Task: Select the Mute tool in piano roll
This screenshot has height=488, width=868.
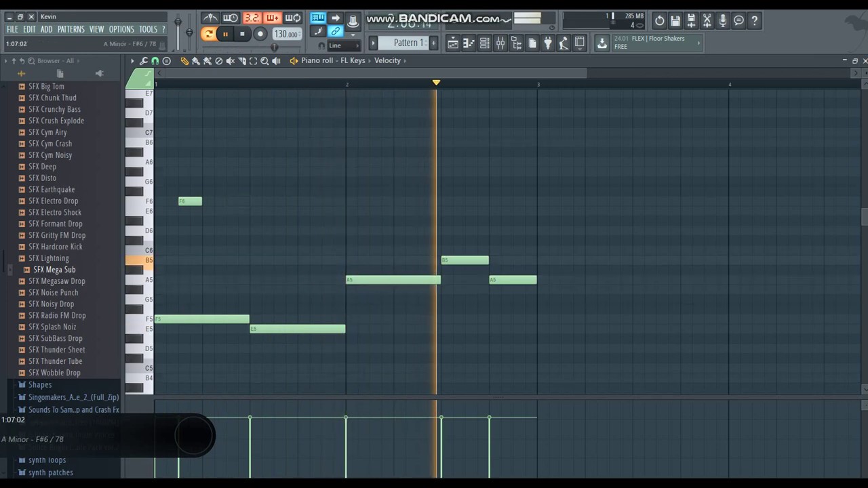Action: pos(230,61)
